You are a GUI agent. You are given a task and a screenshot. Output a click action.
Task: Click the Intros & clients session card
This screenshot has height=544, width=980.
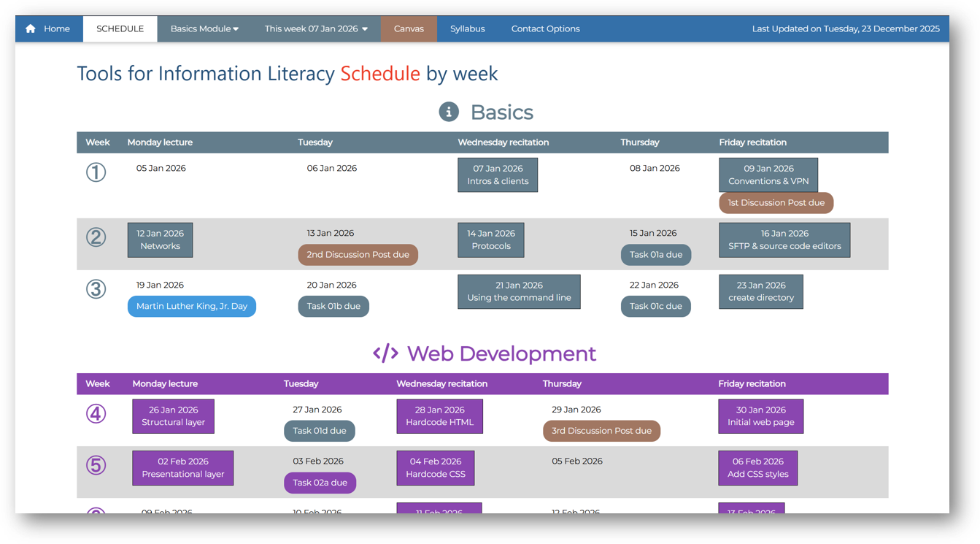coord(498,175)
